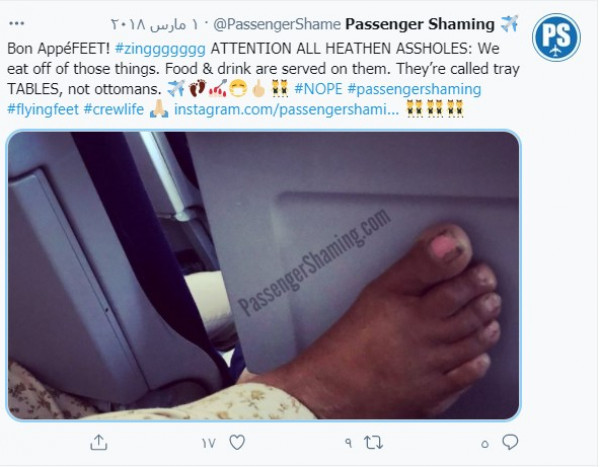Screen dimensions: 600x467
Task: Enlarge the foot on tray table photo
Action: [264, 275]
